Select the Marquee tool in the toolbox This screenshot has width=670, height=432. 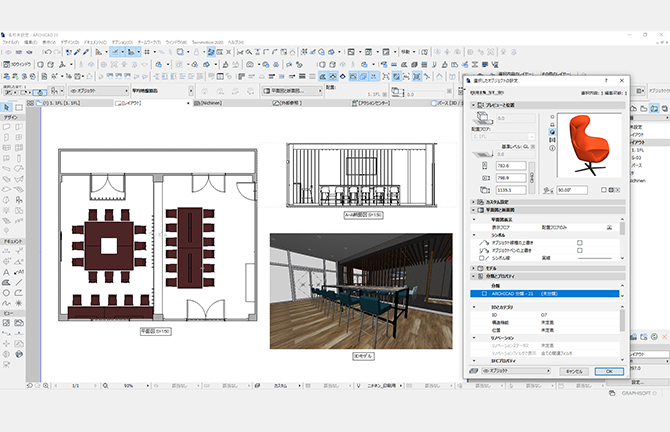point(19,107)
